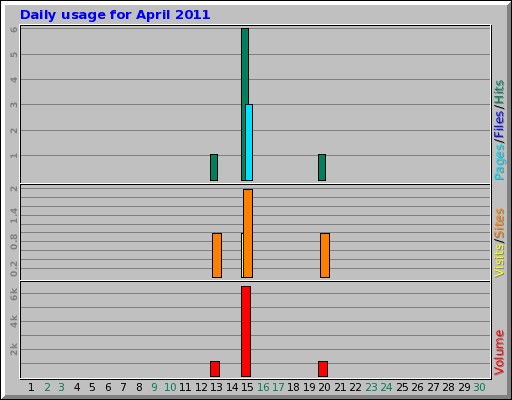The height and width of the screenshot is (400, 512).
Task: Click the "Volume" legend label
Action: pyautogui.click(x=499, y=352)
